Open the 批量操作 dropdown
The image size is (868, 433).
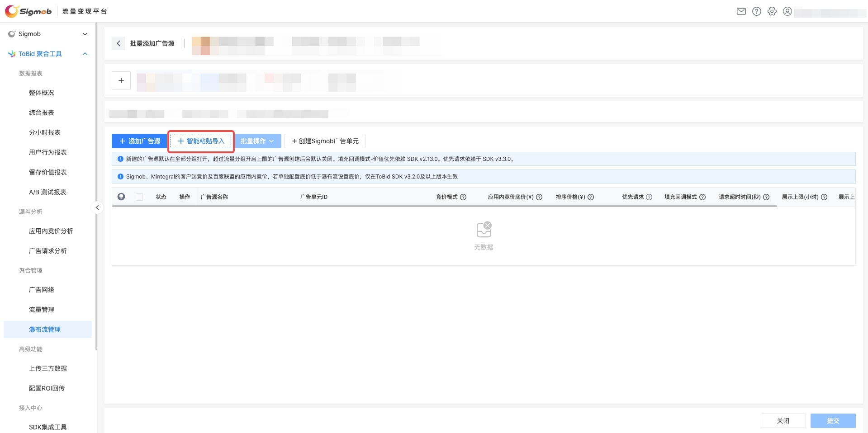point(257,141)
